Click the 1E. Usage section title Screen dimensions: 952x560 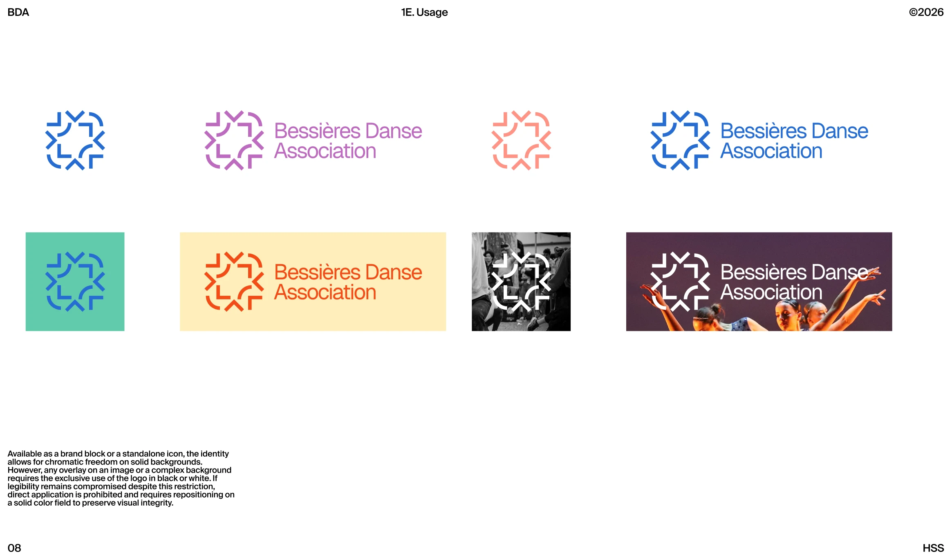[x=424, y=12]
